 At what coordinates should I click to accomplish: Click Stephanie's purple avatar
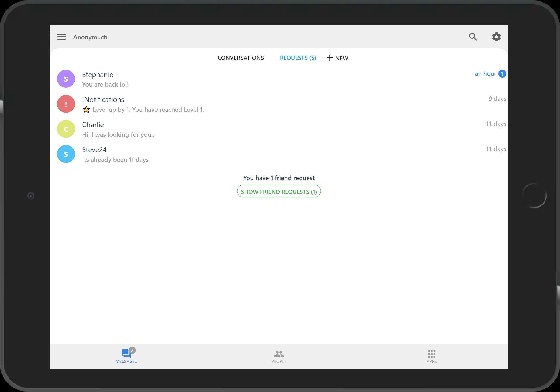click(66, 79)
